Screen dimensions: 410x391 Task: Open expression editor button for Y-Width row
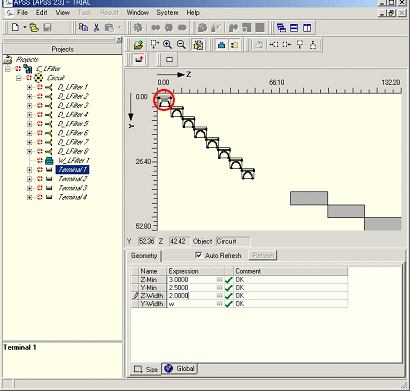[219, 304]
